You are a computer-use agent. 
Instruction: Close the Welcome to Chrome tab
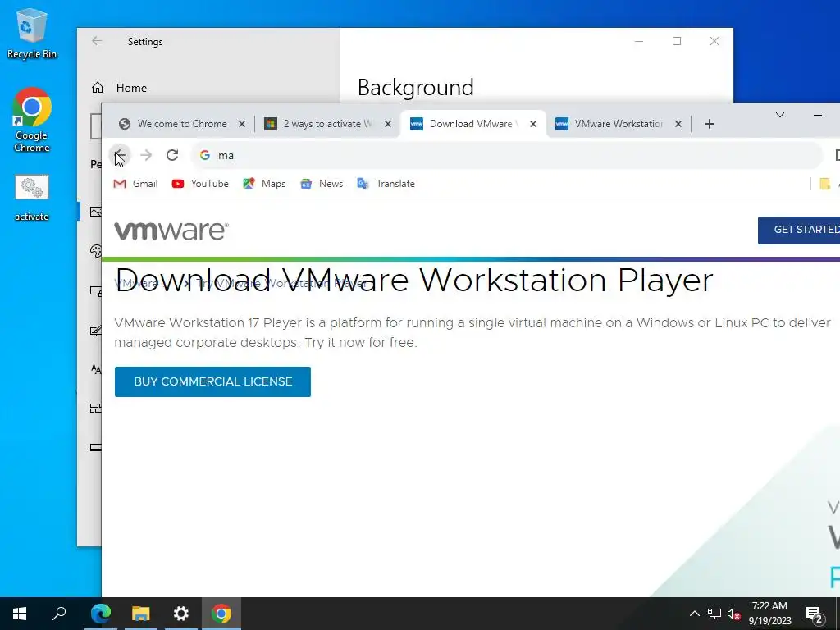pos(242,124)
